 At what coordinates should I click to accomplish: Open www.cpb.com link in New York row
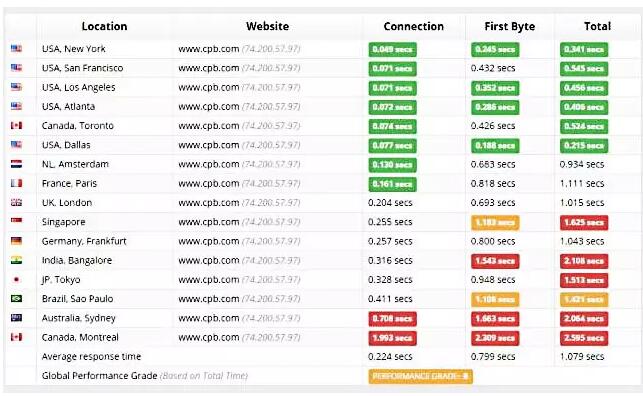(209, 49)
